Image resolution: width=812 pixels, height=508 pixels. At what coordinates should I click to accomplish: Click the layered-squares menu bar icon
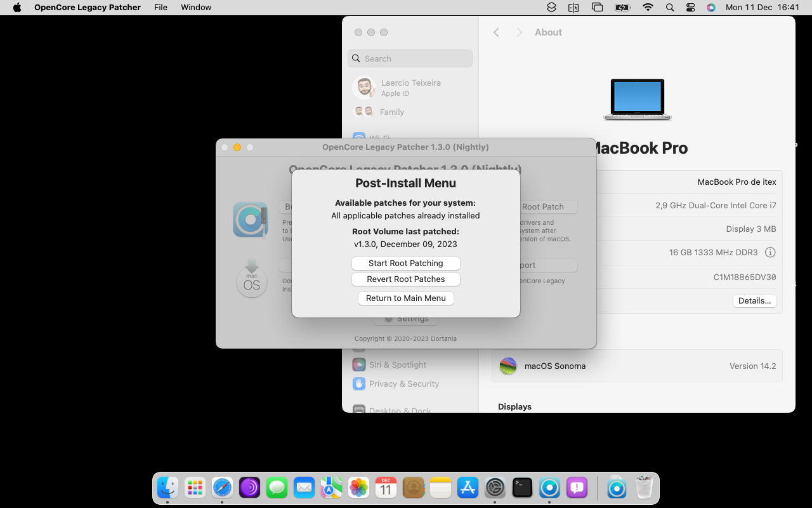click(x=551, y=8)
